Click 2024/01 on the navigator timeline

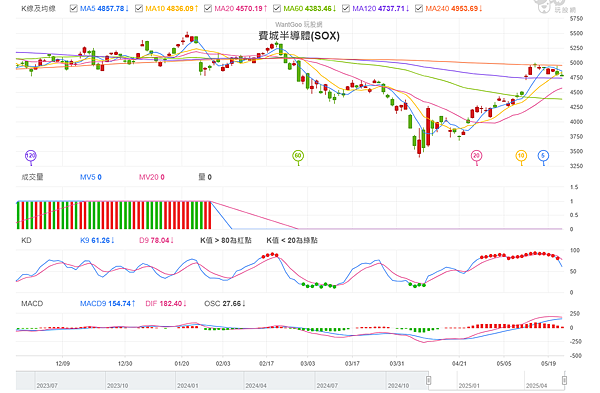[x=188, y=386]
